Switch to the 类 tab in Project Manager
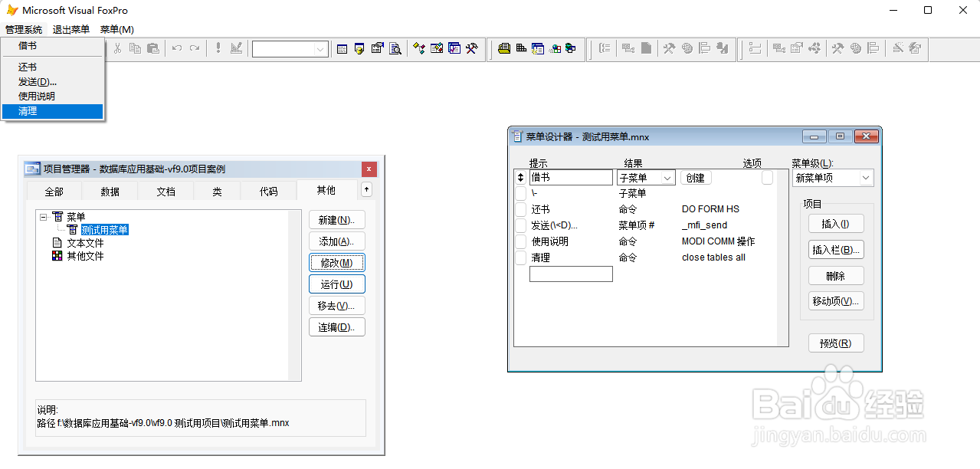Viewport: 980px width, 469px height. pos(217,192)
